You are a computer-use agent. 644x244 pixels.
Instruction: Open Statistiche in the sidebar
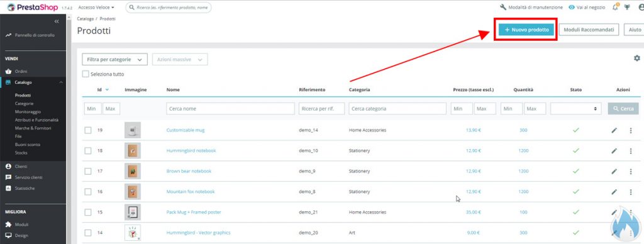tap(20, 189)
